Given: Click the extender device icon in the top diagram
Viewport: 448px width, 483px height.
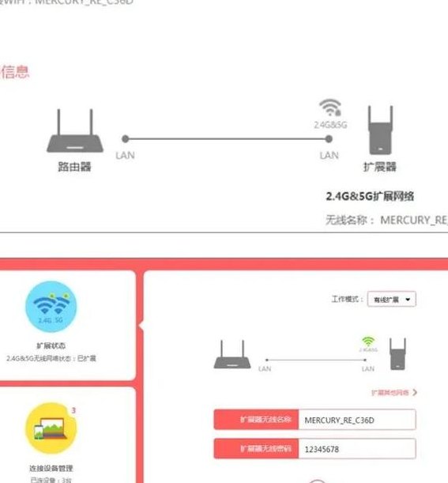Looking at the screenshot, I should (x=381, y=130).
